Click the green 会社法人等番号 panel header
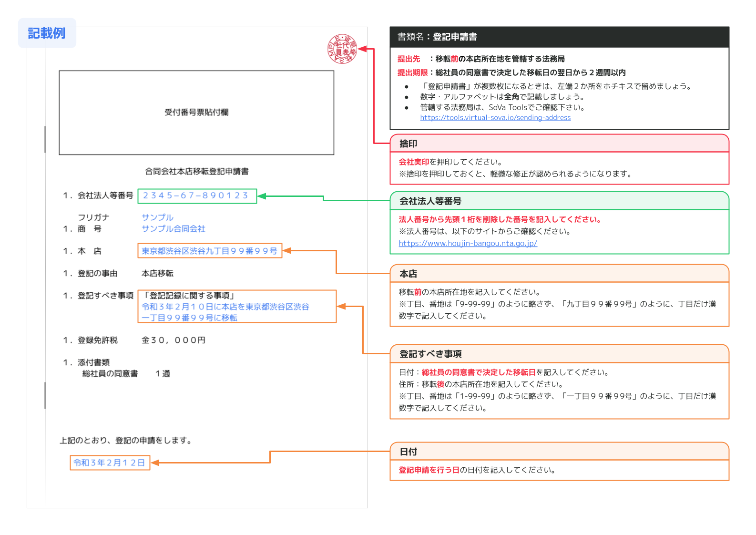 tap(559, 201)
